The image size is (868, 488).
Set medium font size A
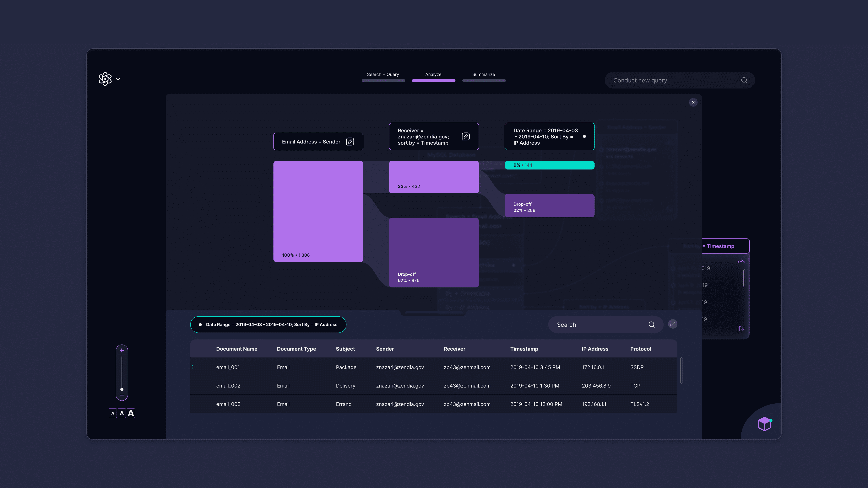coord(122,413)
